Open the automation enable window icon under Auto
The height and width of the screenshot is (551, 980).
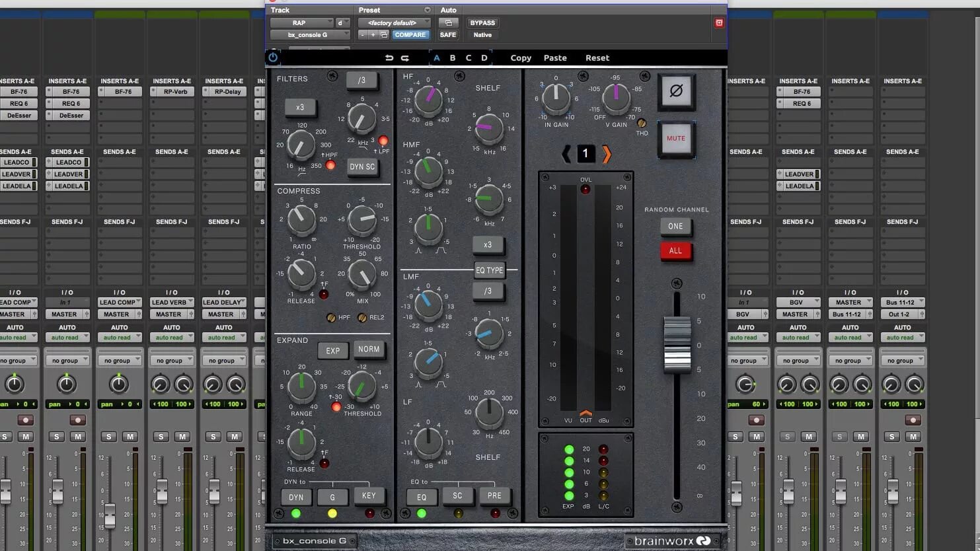(x=448, y=23)
